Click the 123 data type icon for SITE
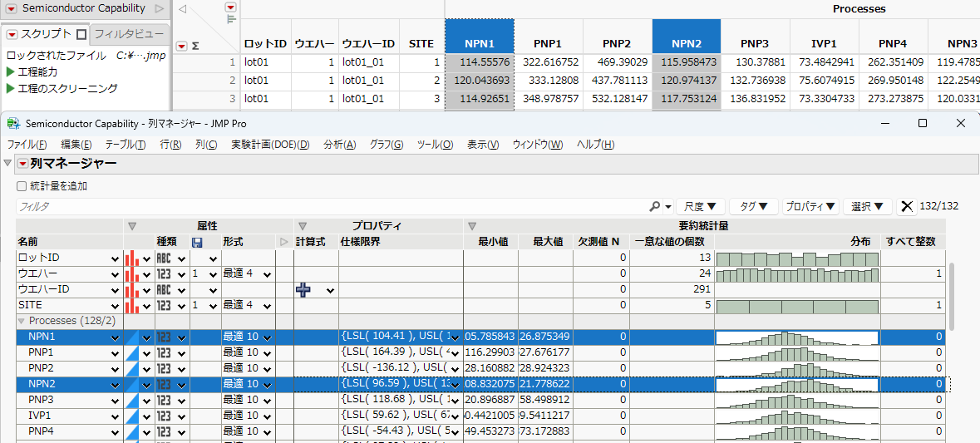The height and width of the screenshot is (443, 980). (164, 306)
